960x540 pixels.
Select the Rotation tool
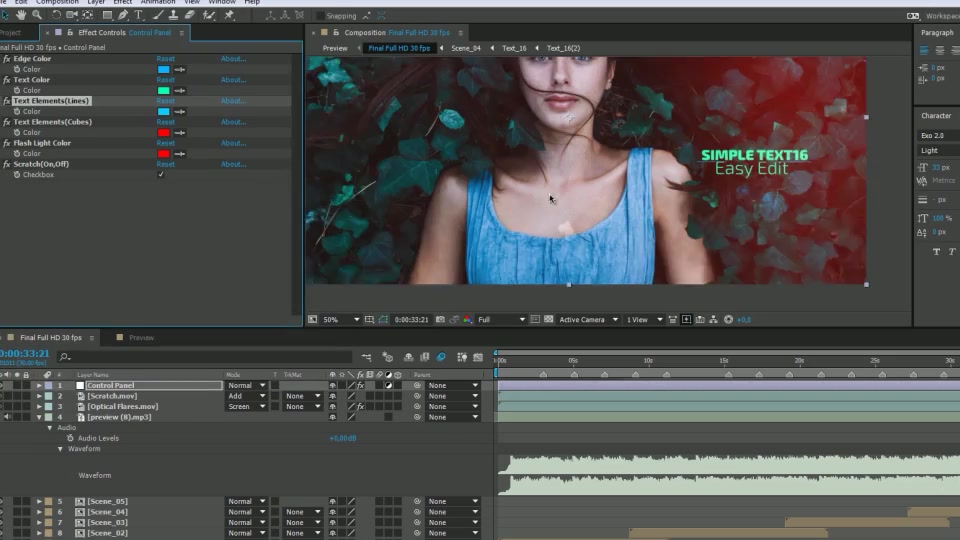pyautogui.click(x=56, y=15)
